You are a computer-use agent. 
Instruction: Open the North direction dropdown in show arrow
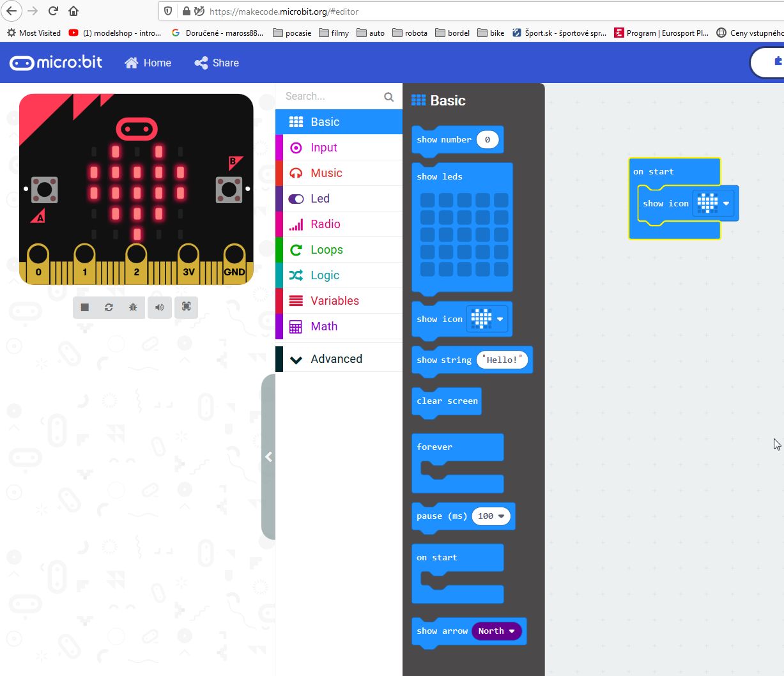pyautogui.click(x=496, y=631)
